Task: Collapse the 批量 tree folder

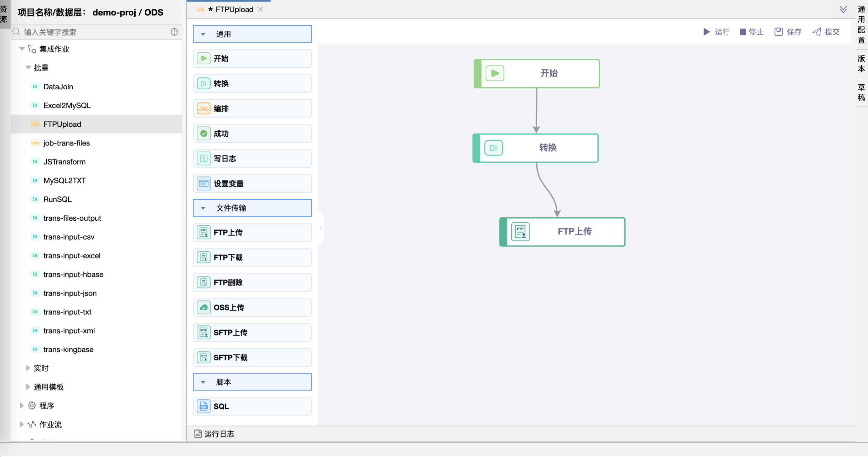Action: pos(28,68)
